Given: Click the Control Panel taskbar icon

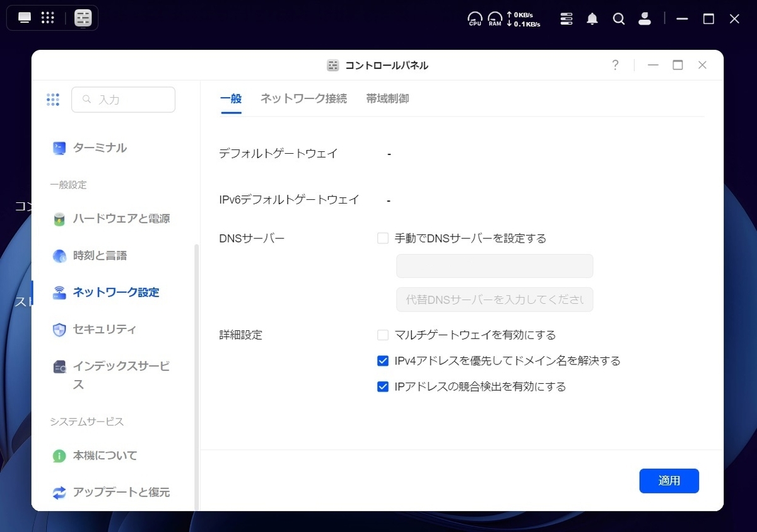Looking at the screenshot, I should pos(83,18).
